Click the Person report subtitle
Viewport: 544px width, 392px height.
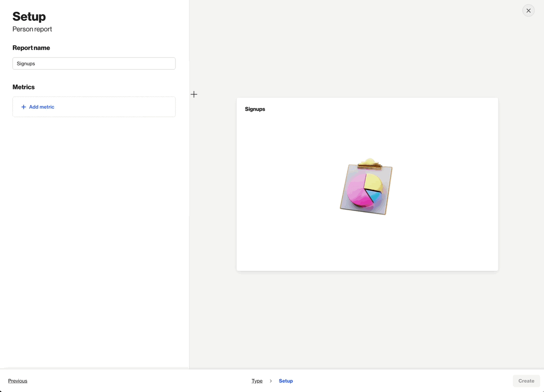point(32,29)
